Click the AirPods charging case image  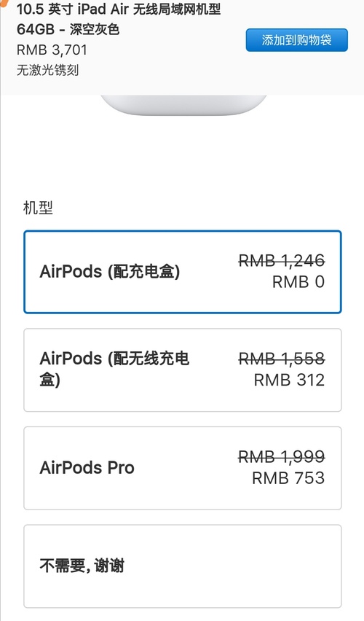(183, 106)
